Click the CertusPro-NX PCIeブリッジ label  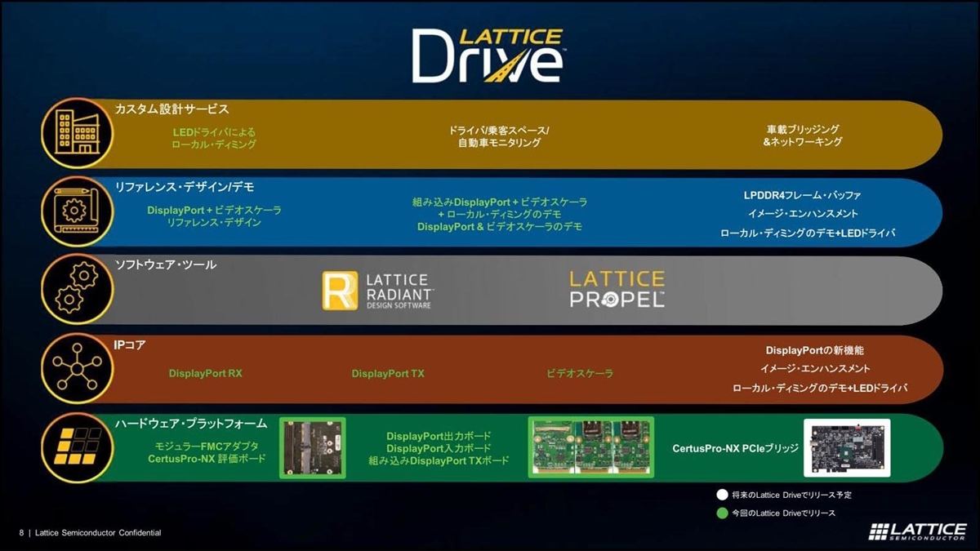click(x=735, y=449)
